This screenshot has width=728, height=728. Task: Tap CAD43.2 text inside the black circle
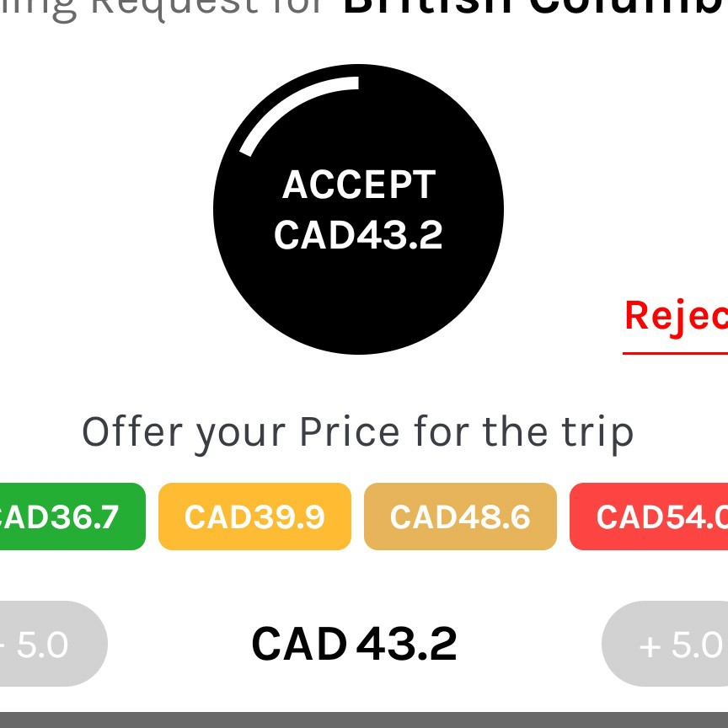click(358, 235)
